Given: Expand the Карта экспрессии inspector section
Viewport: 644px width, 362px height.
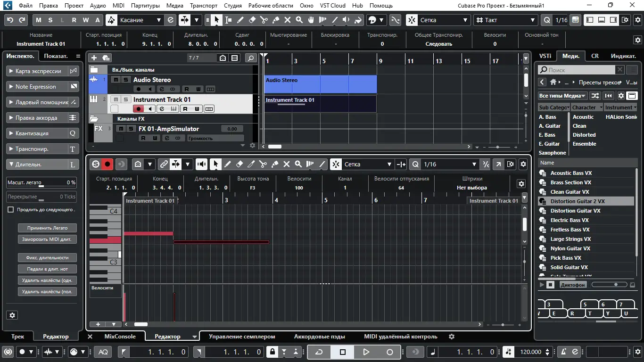Looking at the screenshot, I should click(37, 71).
